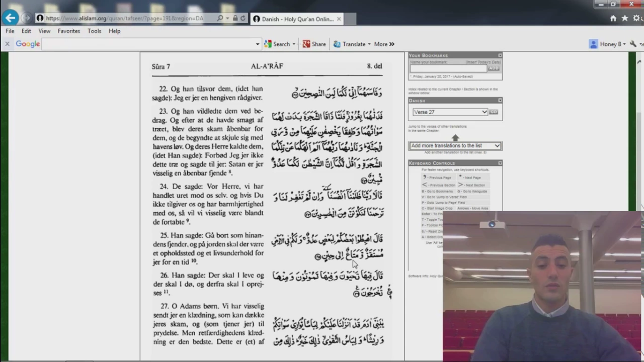Open the View menu
Viewport: 644px width, 362px height.
[44, 31]
